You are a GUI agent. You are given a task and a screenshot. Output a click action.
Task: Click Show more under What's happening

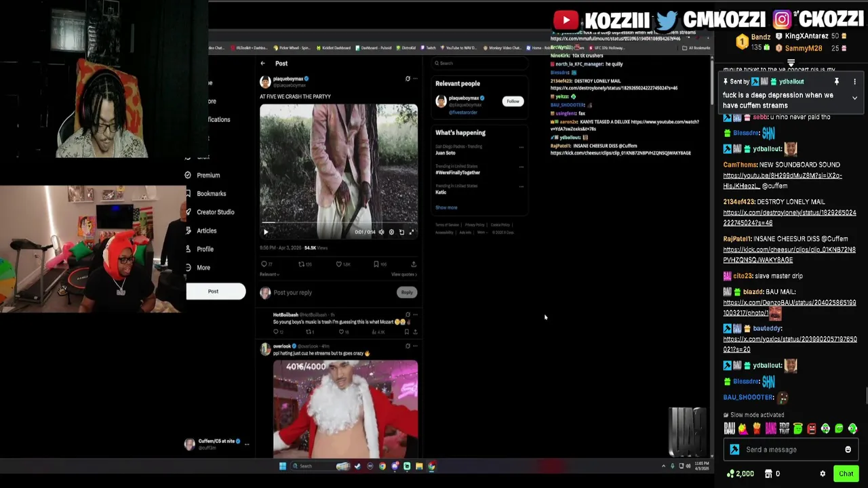pyautogui.click(x=446, y=207)
